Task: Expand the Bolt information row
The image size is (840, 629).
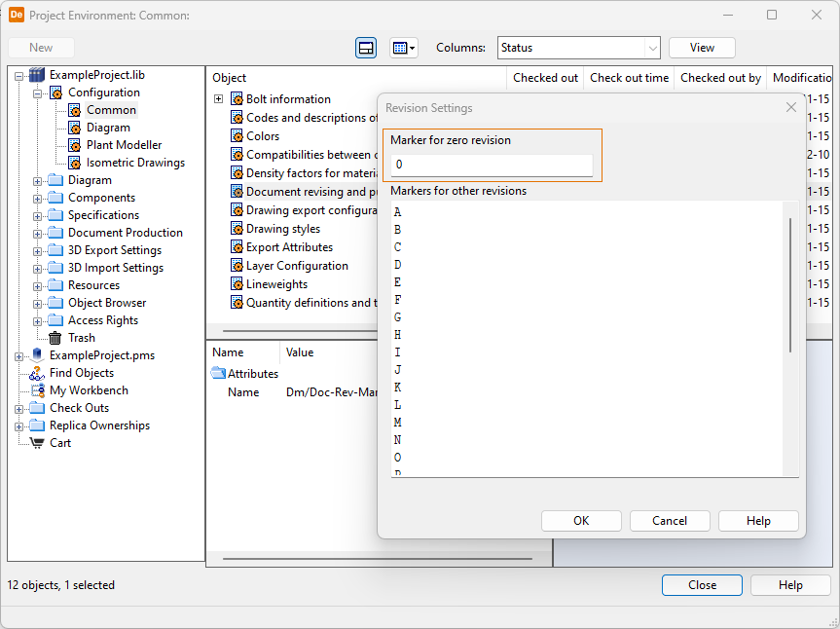Action: [x=218, y=99]
